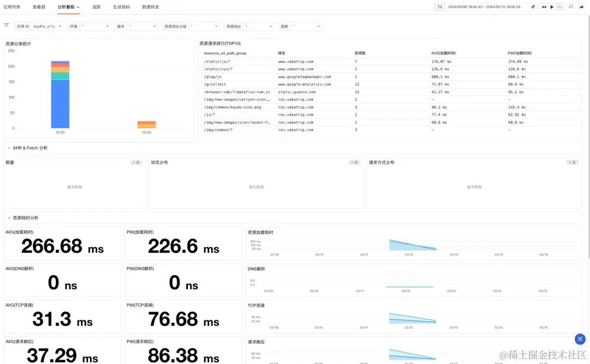Open the 分析看板 dropdown menu
The height and width of the screenshot is (364, 590).
(68, 7)
